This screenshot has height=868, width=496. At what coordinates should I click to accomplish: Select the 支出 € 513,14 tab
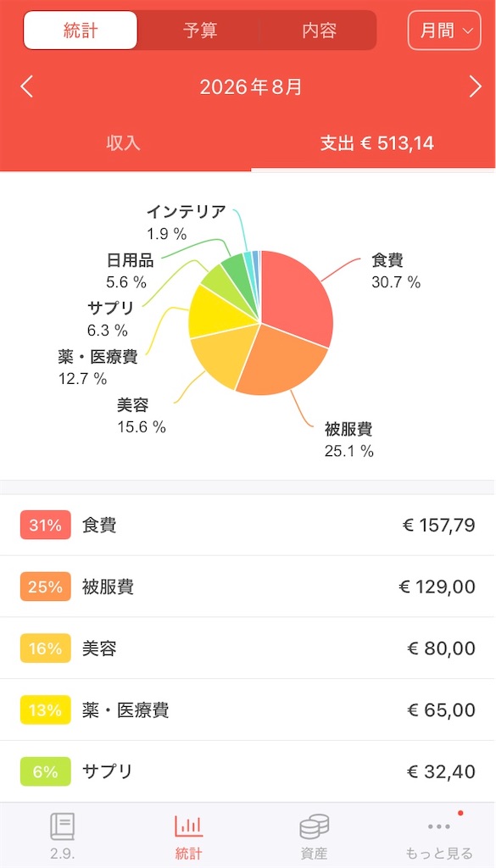coord(377,143)
